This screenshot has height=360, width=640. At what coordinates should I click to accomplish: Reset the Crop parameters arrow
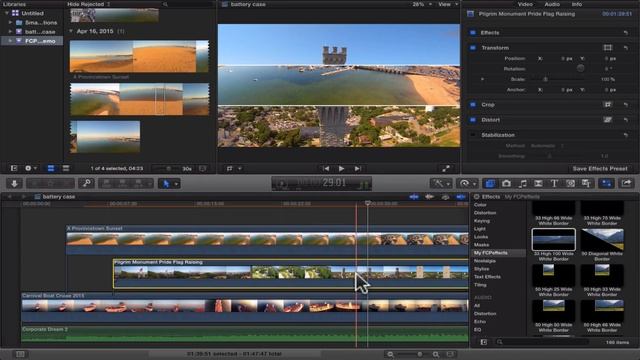pyautogui.click(x=626, y=104)
